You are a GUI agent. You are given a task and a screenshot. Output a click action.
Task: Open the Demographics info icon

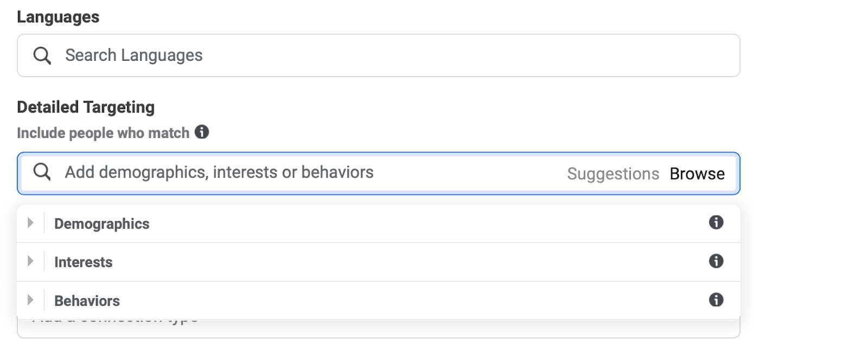click(716, 222)
